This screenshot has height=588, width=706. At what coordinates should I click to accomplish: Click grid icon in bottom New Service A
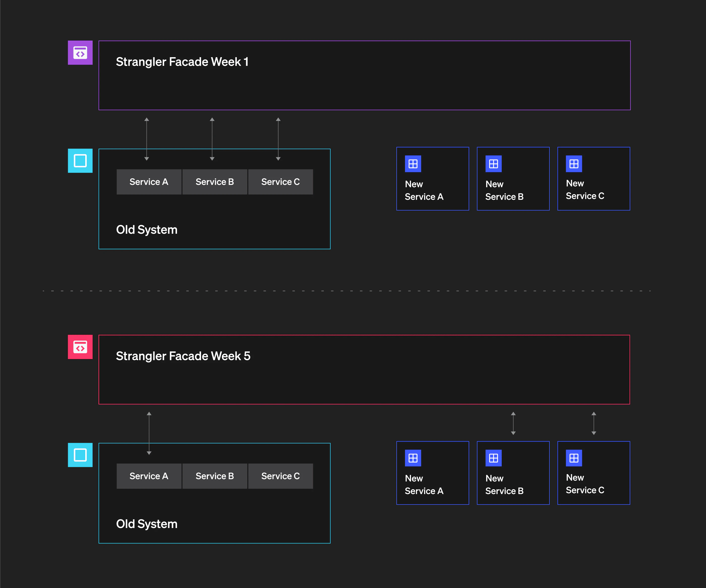413,458
